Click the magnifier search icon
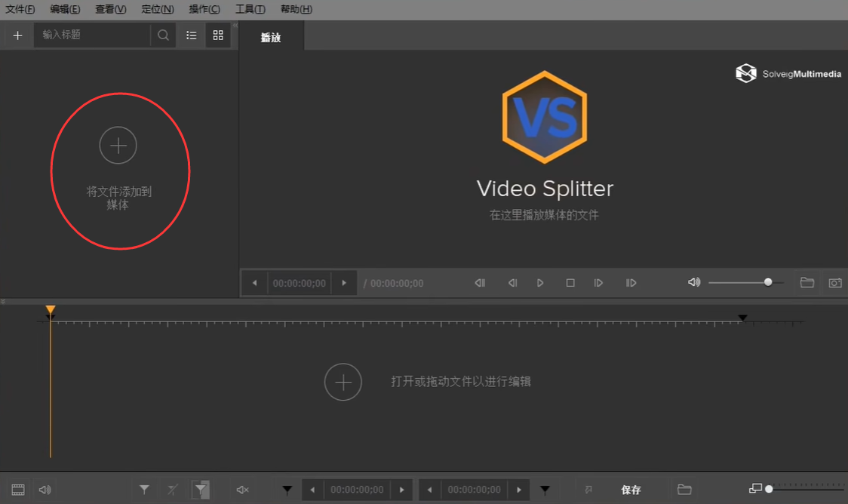The image size is (848, 504). (163, 35)
